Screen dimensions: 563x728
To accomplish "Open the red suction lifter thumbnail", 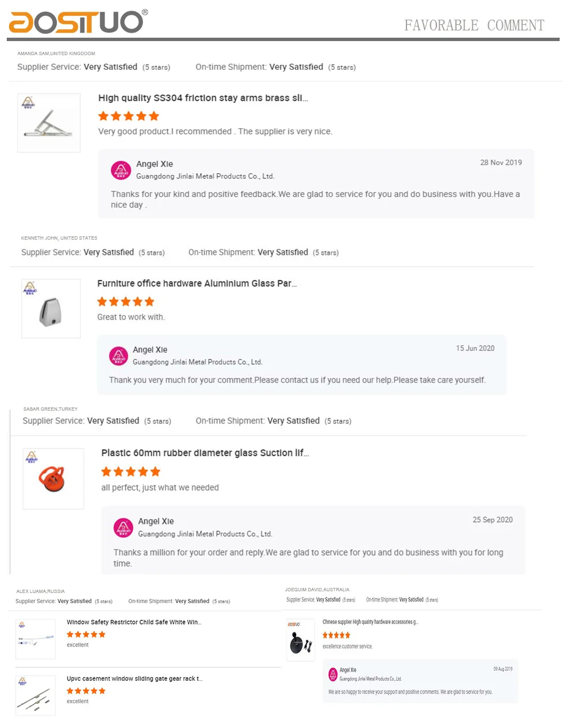I will pyautogui.click(x=53, y=479).
